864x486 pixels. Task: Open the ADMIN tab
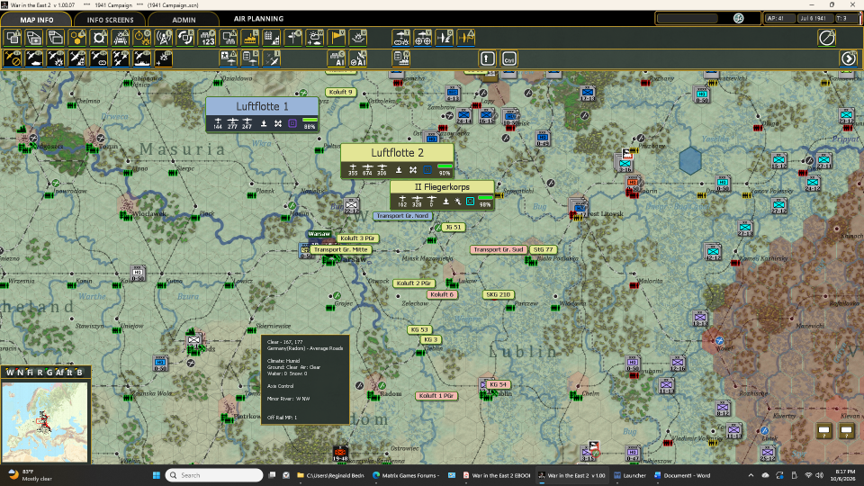pos(183,19)
